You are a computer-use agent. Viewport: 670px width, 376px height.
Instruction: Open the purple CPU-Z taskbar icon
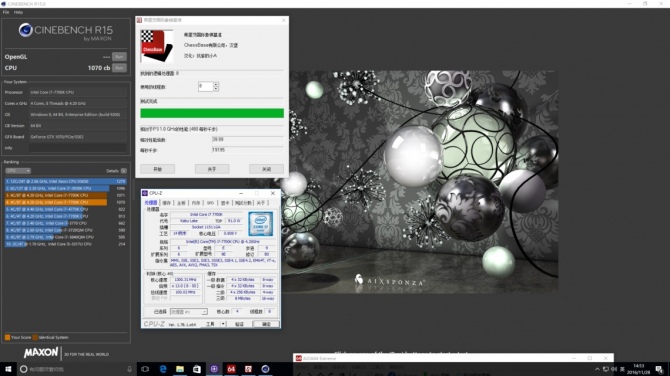[x=214, y=369]
